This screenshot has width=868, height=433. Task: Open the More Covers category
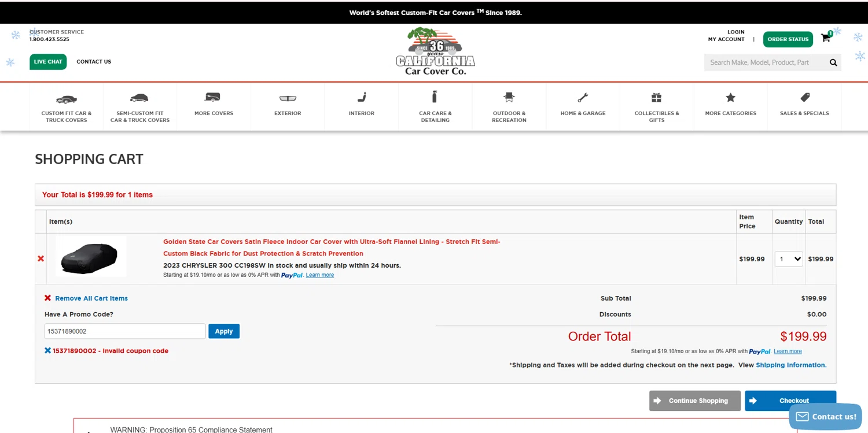coord(214,107)
